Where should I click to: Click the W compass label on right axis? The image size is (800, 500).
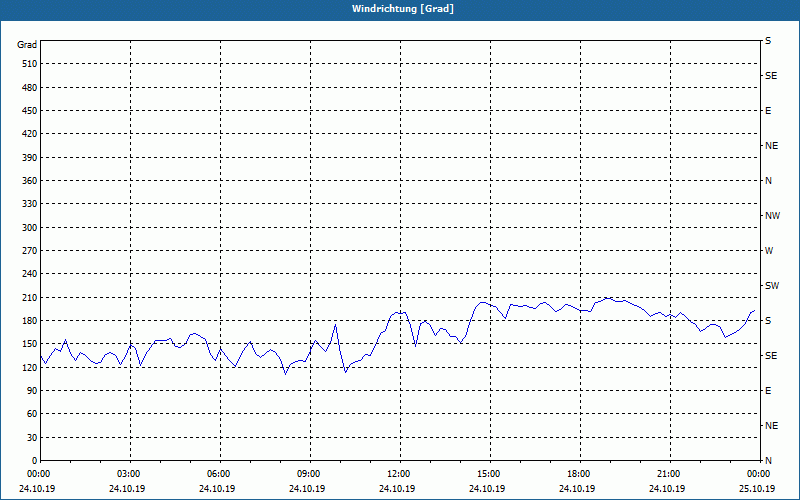tap(769, 251)
